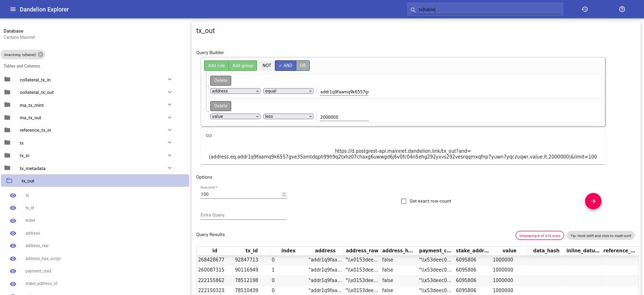Increment the Row-limit stepper
Screen dimensions: 644x295
pos(284,193)
